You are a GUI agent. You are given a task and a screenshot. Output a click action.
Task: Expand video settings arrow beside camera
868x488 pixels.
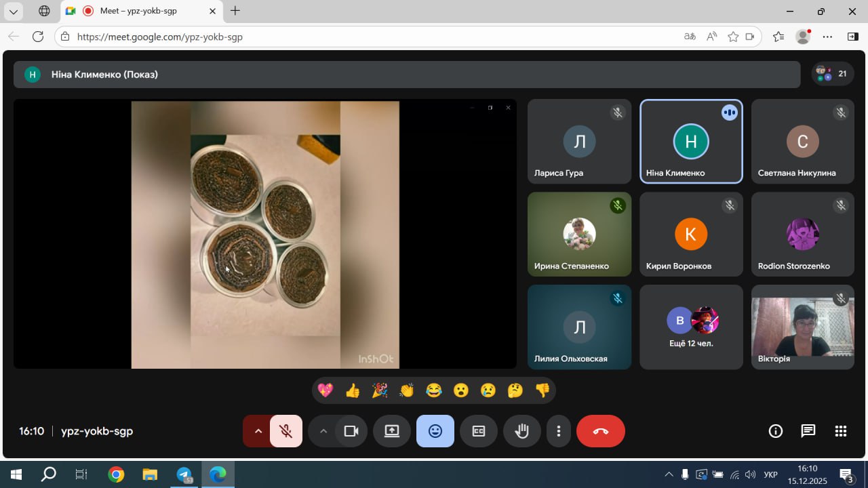pyautogui.click(x=323, y=431)
